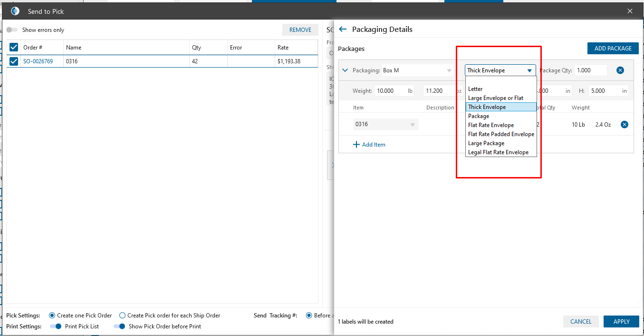Toggle the select-all orders header checkbox
The height and width of the screenshot is (336, 644).
click(x=14, y=47)
